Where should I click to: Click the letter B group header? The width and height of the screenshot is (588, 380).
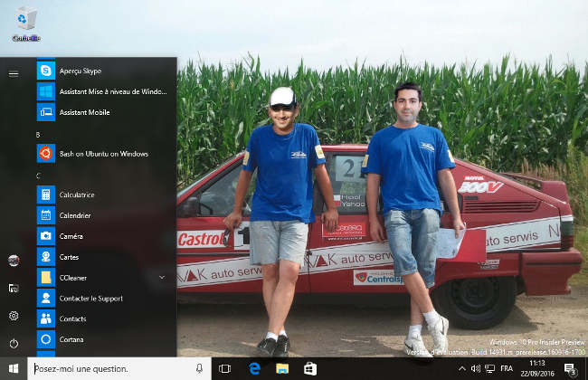pyautogui.click(x=39, y=134)
